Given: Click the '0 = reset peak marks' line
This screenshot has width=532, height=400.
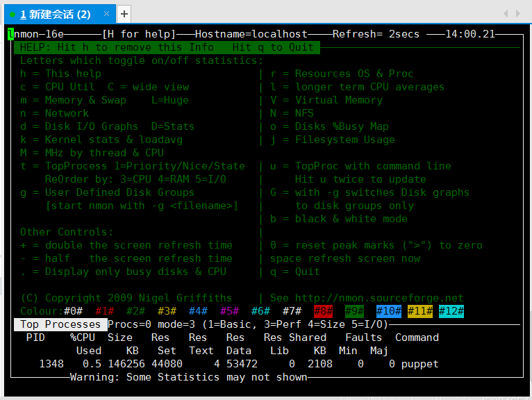Looking at the screenshot, I should click(376, 245).
